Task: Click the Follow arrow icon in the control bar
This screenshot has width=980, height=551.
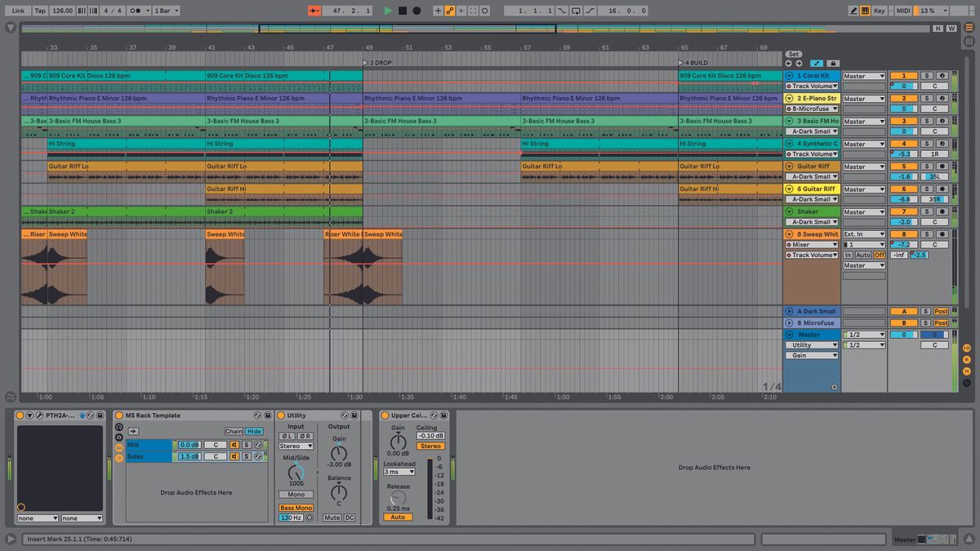Action: coord(316,11)
